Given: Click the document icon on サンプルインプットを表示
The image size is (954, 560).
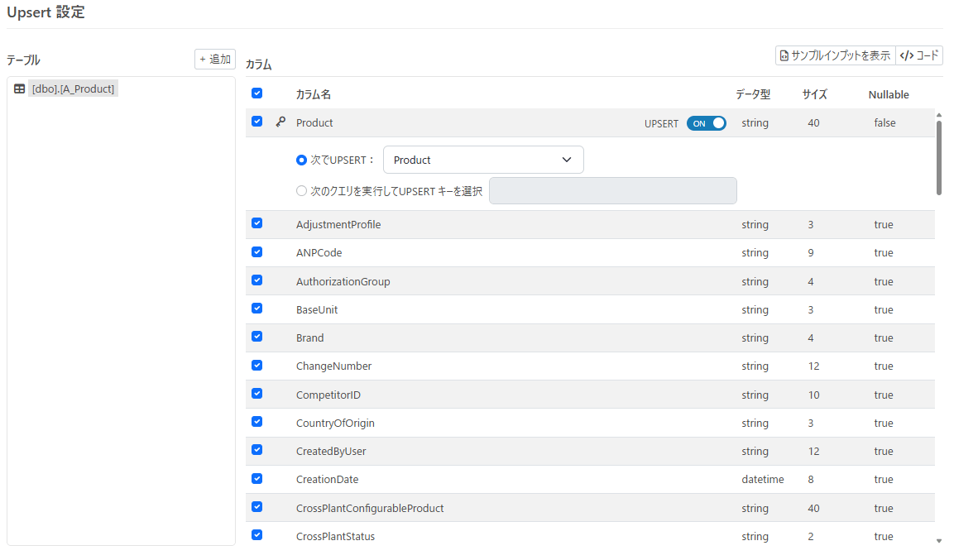Looking at the screenshot, I should pos(784,56).
